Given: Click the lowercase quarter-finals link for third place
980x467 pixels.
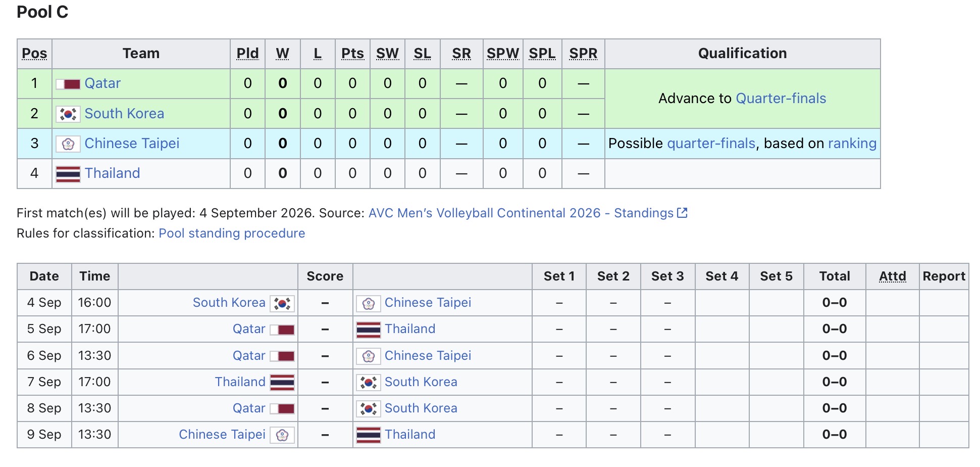Looking at the screenshot, I should pyautogui.click(x=711, y=144).
